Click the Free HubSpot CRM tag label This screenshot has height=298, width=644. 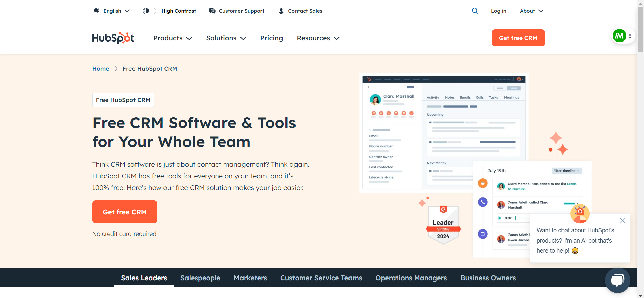[x=123, y=100]
